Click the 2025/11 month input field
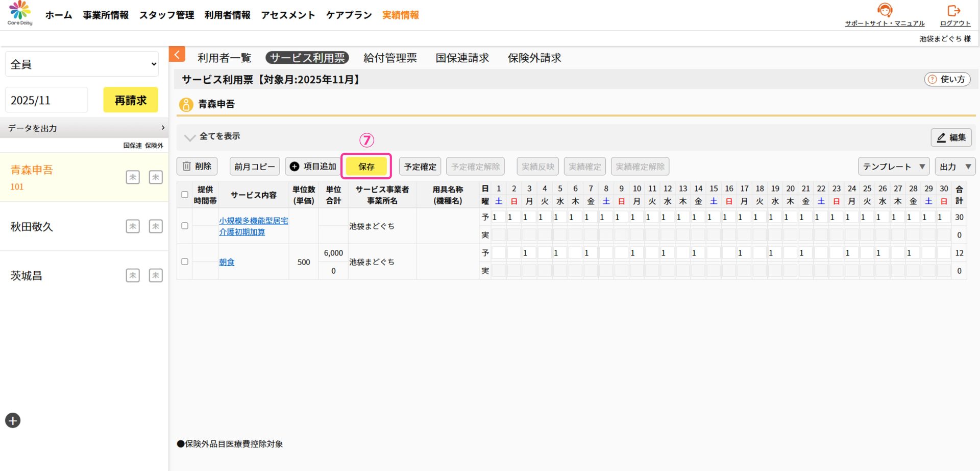Screen dimensions: 980x471 click(46, 100)
